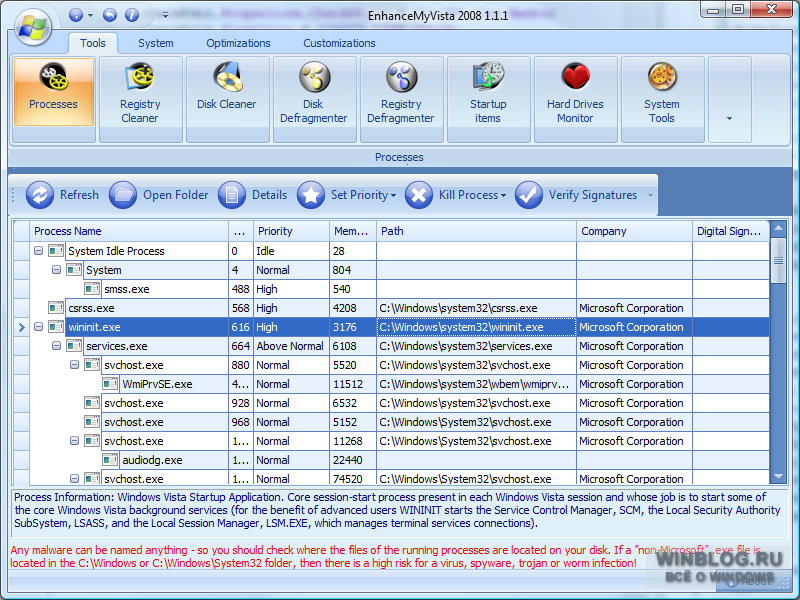Click the audiodg.exe process icon
Screen dimensions: 800x600
pyautogui.click(x=110, y=460)
